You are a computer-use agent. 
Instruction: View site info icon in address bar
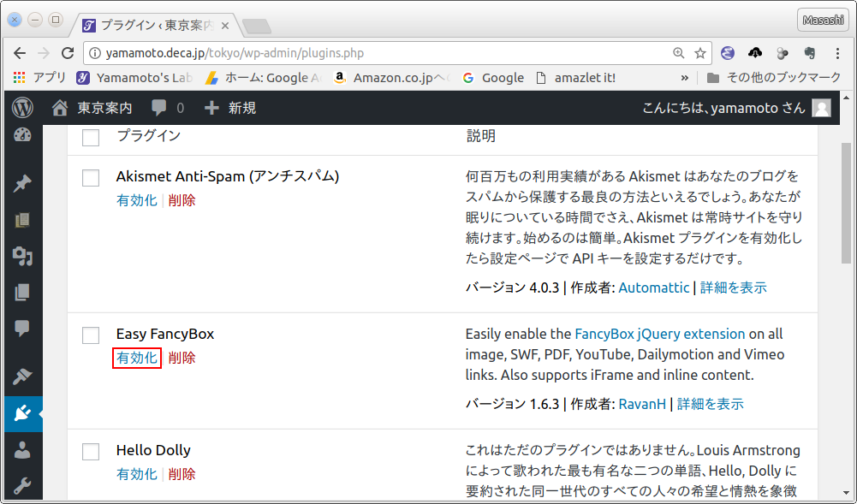[x=94, y=53]
